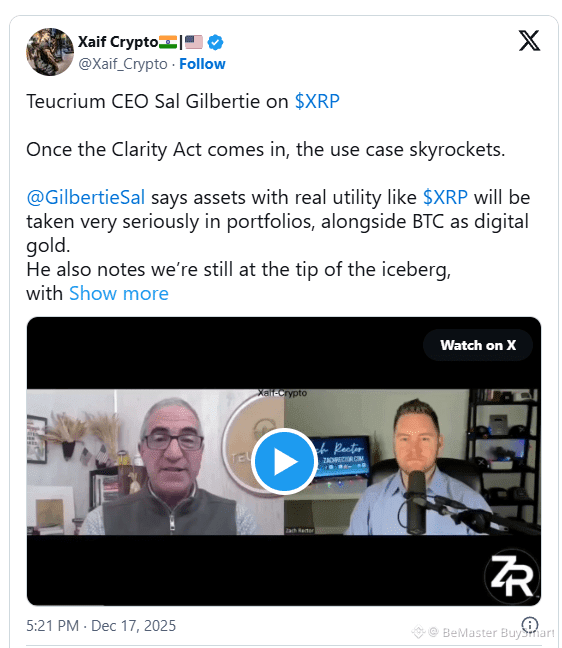Open the first $XRP cashtag link
This screenshot has height=648, width=562.
tap(317, 101)
